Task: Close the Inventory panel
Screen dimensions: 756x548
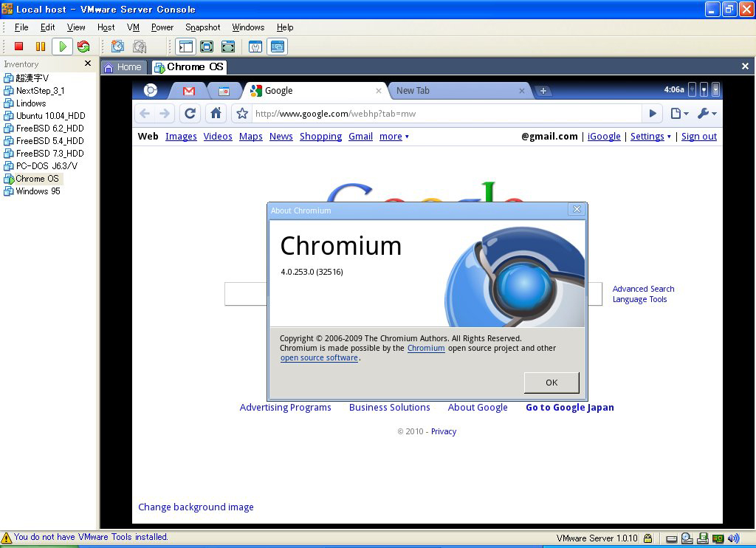Action: click(88, 64)
